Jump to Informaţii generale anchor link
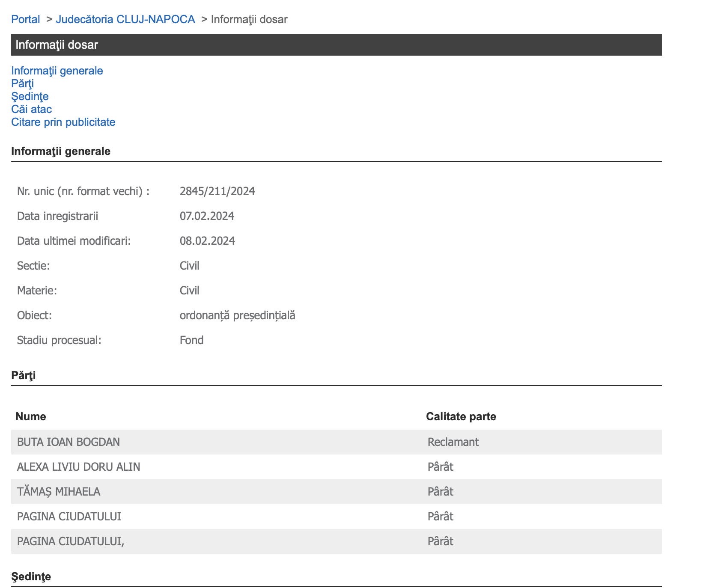 [57, 71]
